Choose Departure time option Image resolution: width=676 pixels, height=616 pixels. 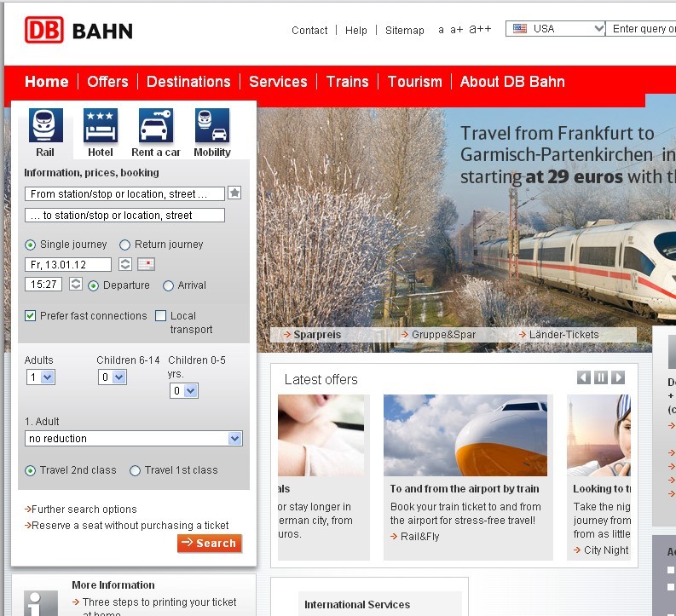point(93,285)
